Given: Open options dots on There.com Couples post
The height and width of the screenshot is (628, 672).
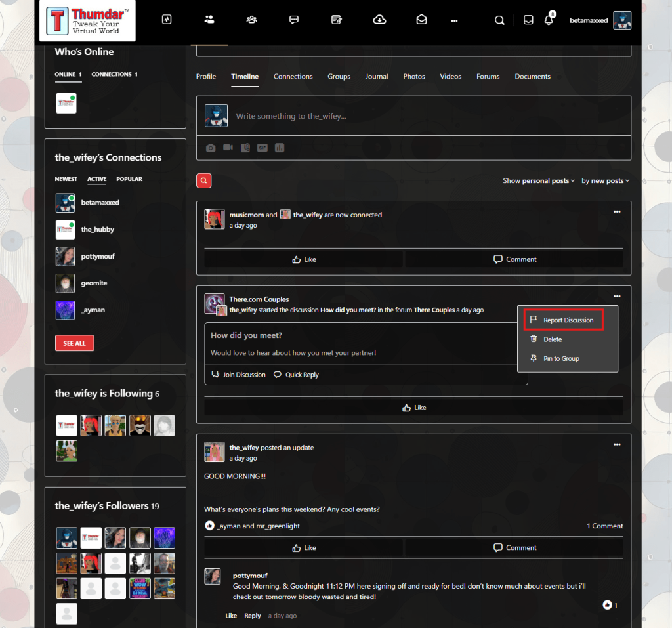Looking at the screenshot, I should pyautogui.click(x=617, y=296).
